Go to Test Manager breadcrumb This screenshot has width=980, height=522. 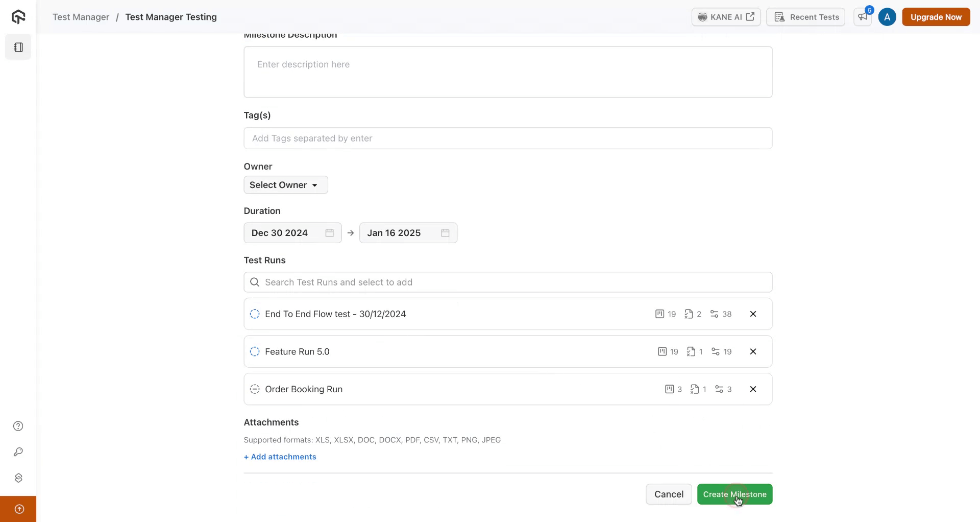point(81,17)
